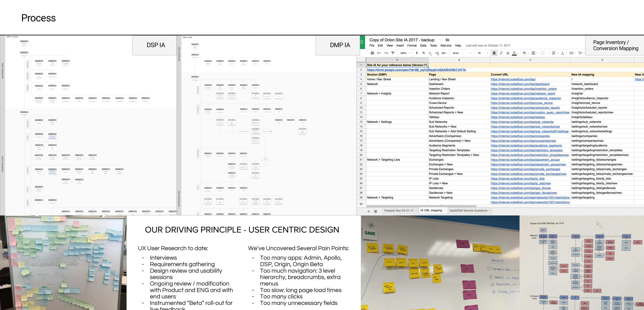Open the dsp/audience_inspector link
This screenshot has width=644, height=310.
(x=526, y=98)
